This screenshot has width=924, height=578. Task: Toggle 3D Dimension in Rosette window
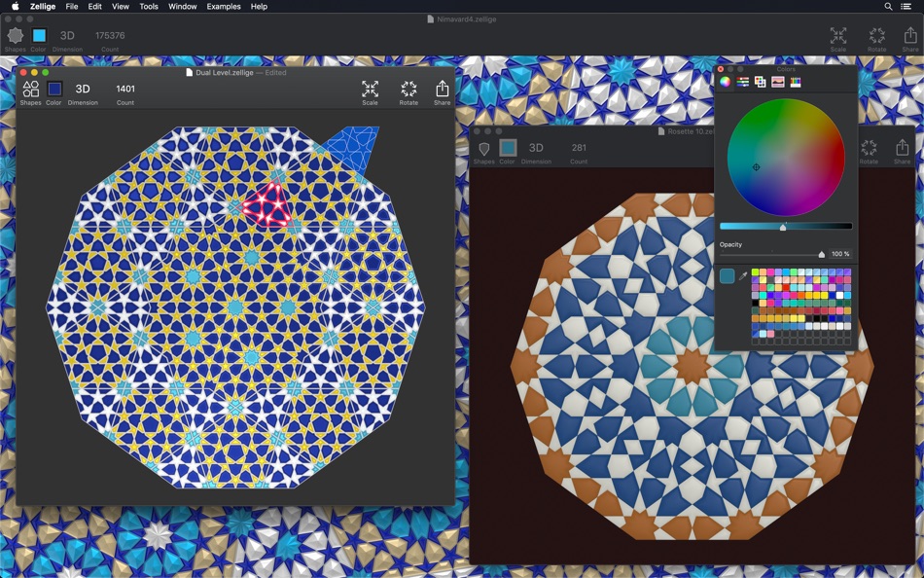click(x=536, y=148)
